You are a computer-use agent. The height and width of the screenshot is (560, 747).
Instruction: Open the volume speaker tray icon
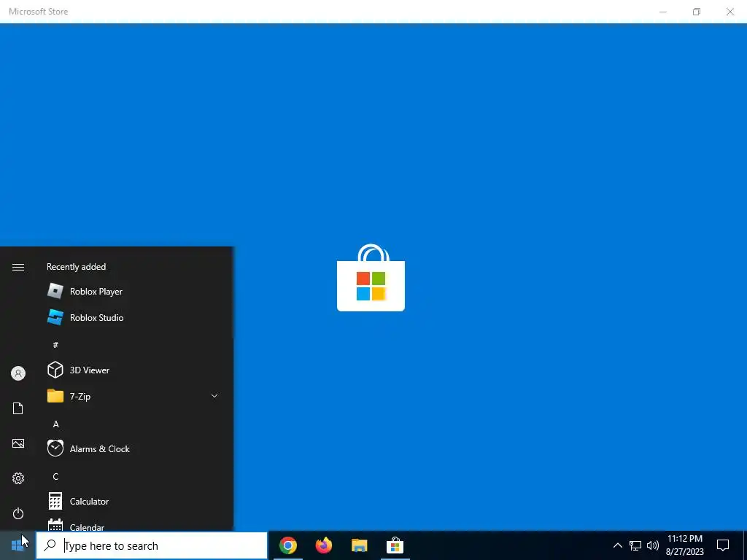click(653, 545)
